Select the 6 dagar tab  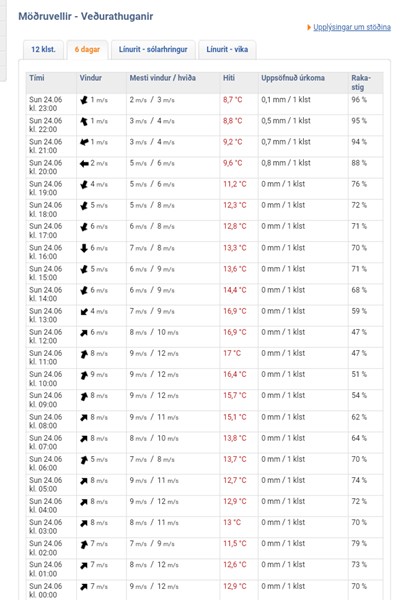(87, 50)
